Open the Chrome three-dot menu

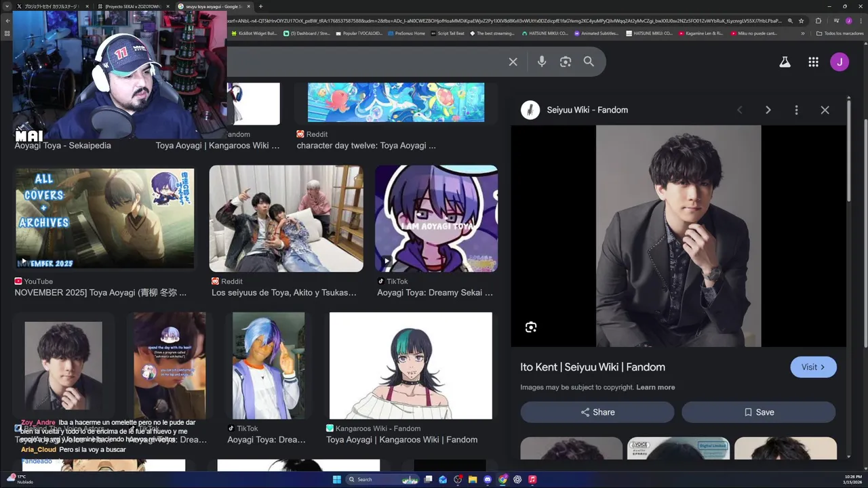[861, 21]
